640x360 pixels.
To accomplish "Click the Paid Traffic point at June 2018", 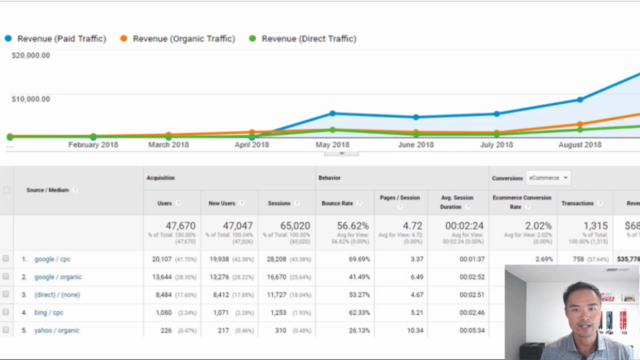I will 416,117.
